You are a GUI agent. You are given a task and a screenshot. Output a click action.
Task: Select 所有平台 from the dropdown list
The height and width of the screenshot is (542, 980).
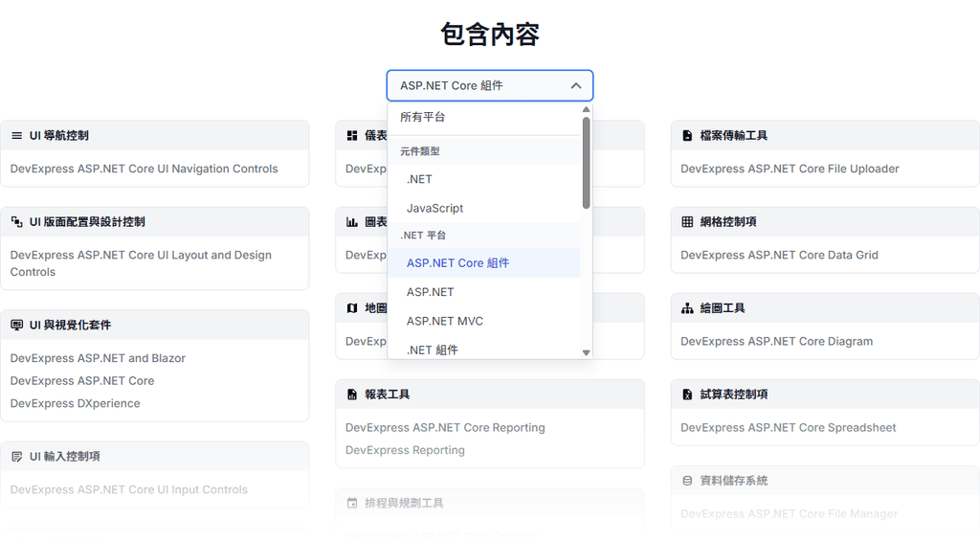point(483,118)
